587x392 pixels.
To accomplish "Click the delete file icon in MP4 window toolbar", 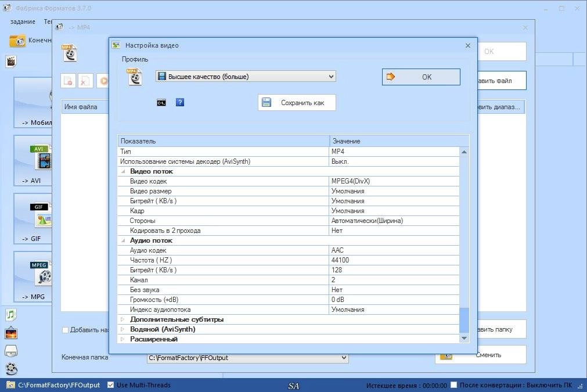I will click(85, 81).
